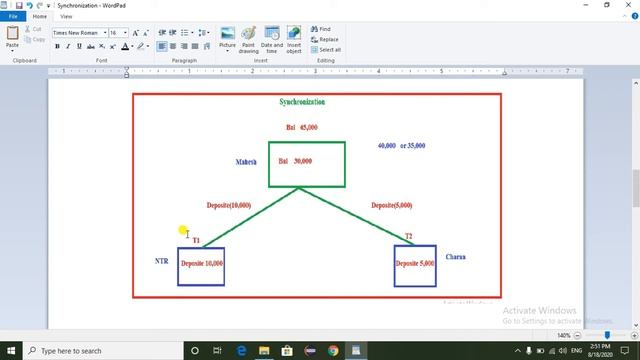This screenshot has width=640, height=360.
Task: Grow the font size
Action: (x=136, y=33)
